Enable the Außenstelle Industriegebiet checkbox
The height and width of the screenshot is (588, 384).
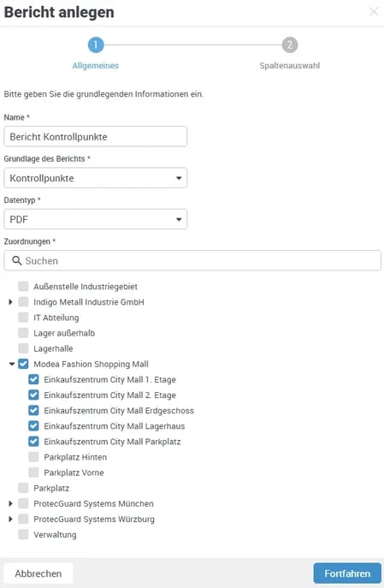click(23, 286)
